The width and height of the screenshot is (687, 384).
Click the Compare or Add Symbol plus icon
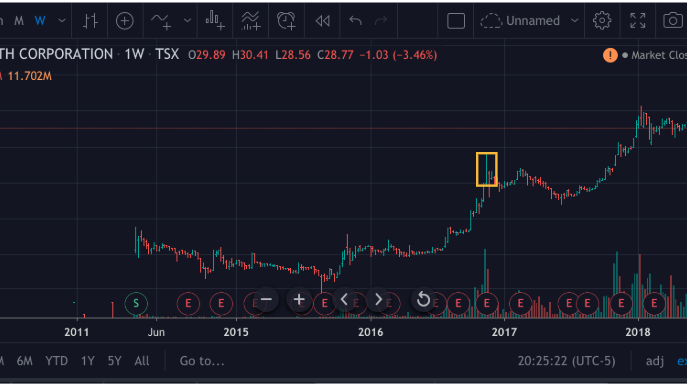tap(124, 21)
